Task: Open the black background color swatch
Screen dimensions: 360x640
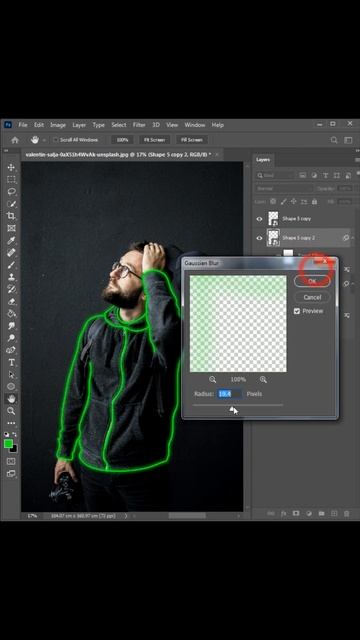Action: [x=14, y=449]
